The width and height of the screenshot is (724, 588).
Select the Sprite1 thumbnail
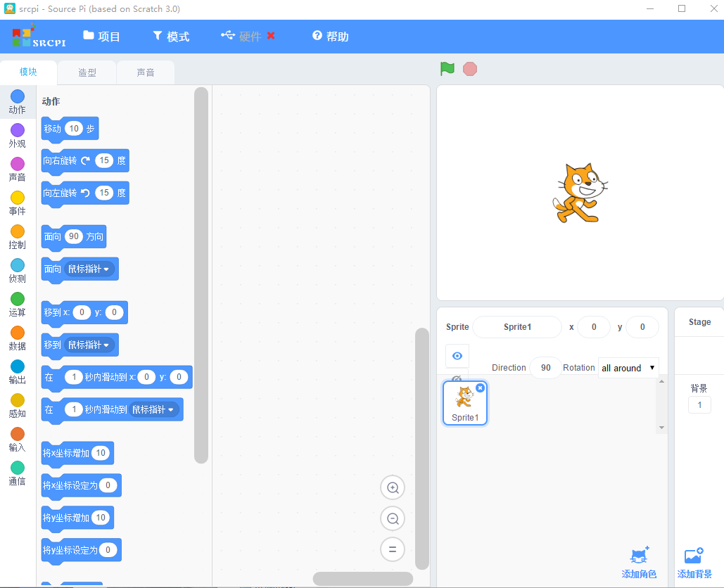coord(465,403)
